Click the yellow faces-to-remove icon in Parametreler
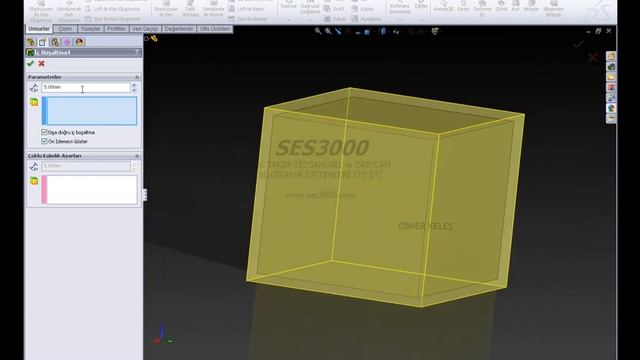This screenshot has height=360, width=640. (x=34, y=102)
